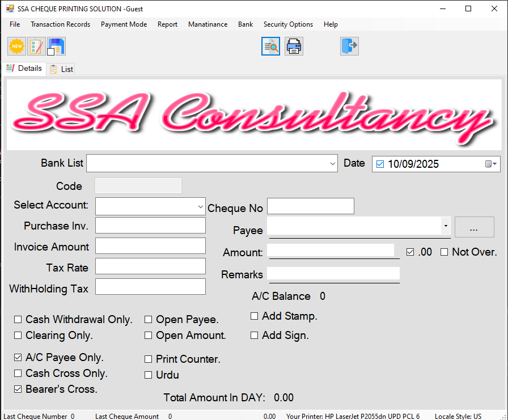Click the Print cheque icon
Screen dimensions: 508x420
(294, 46)
